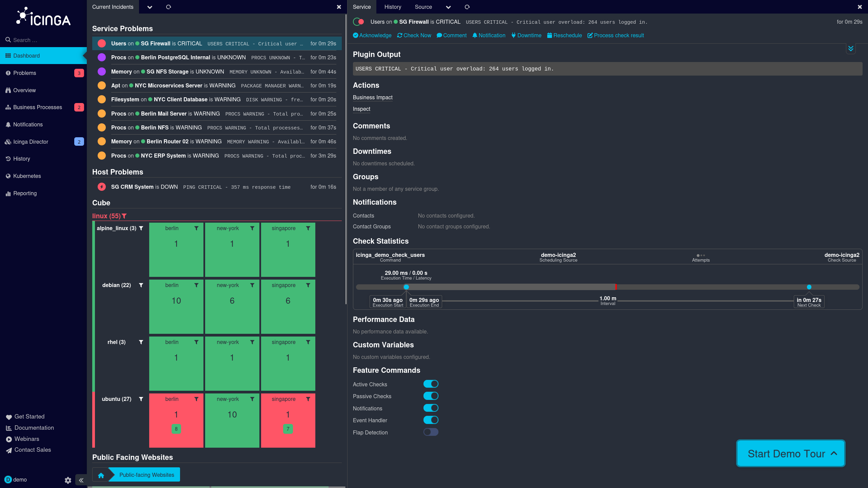The height and width of the screenshot is (488, 868).
Task: Click Acknowledge action
Action: click(372, 35)
